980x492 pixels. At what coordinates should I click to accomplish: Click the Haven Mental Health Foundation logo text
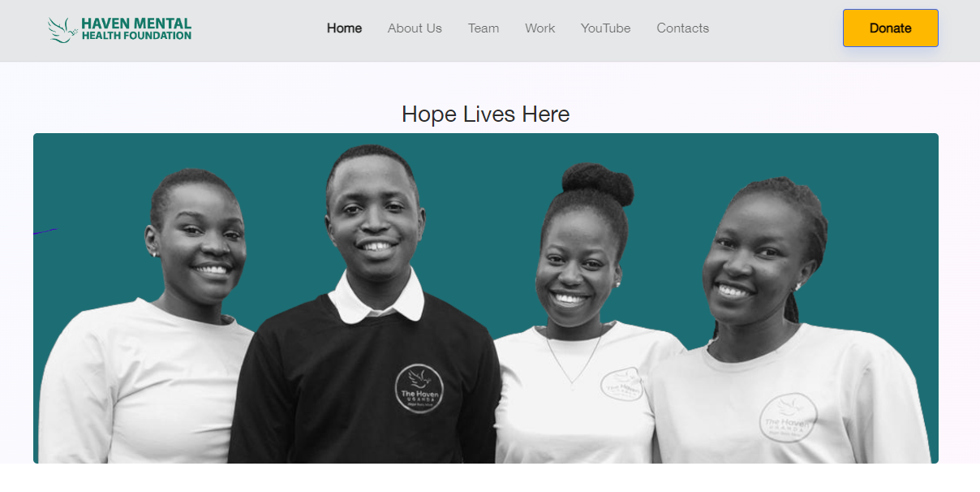[x=136, y=29]
